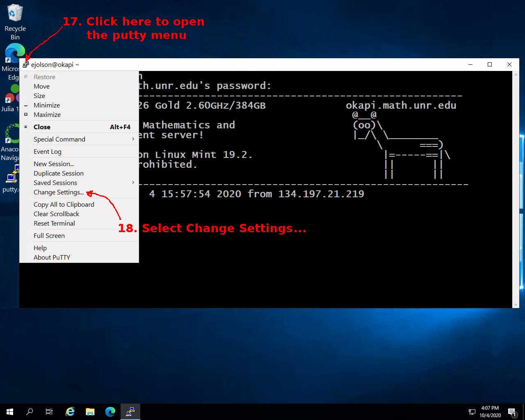Open the PuTTY system menu icon
Image resolution: width=525 pixels, height=420 pixels.
point(26,64)
